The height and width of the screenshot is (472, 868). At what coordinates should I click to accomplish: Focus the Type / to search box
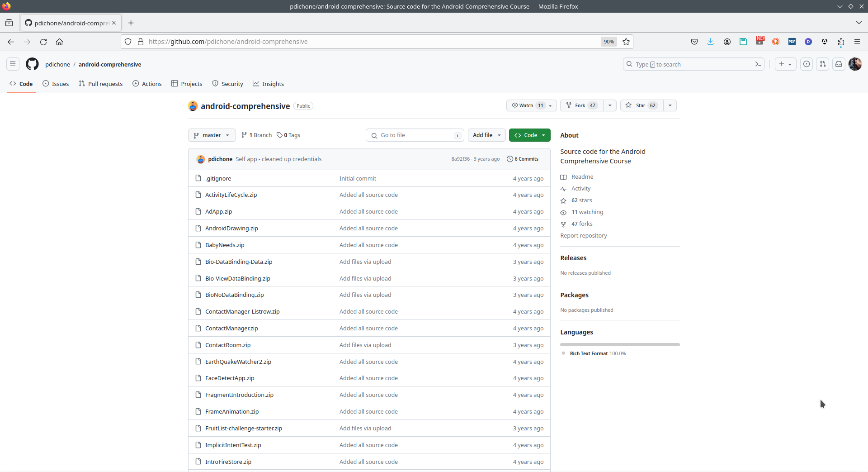[687, 64]
